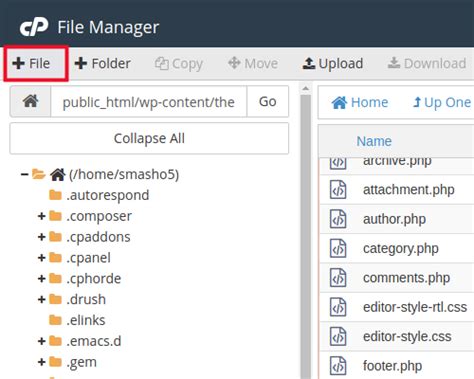This screenshot has height=379, width=474.
Task: Select the .emacs.d folder name
Action: 94,341
